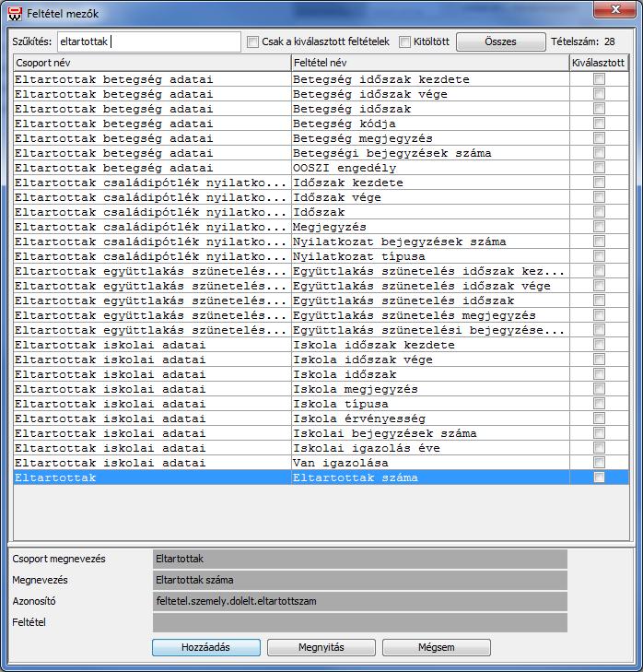This screenshot has width=643, height=672.
Task: Click the empty Feltétel field
Action: [360, 622]
